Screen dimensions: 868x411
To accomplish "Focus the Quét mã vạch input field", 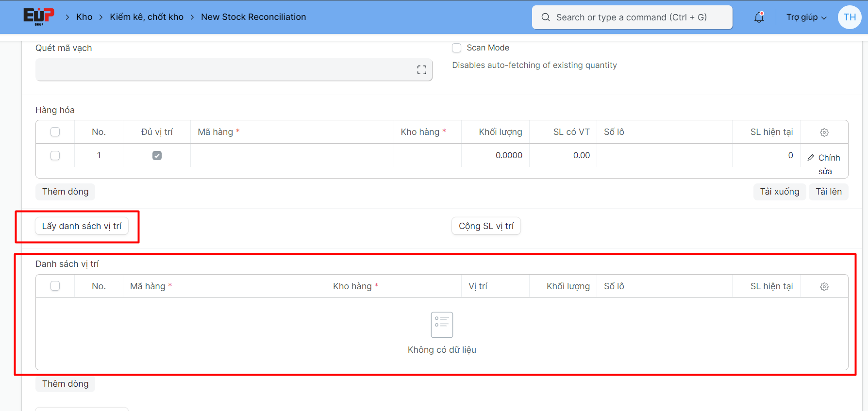I will point(223,70).
